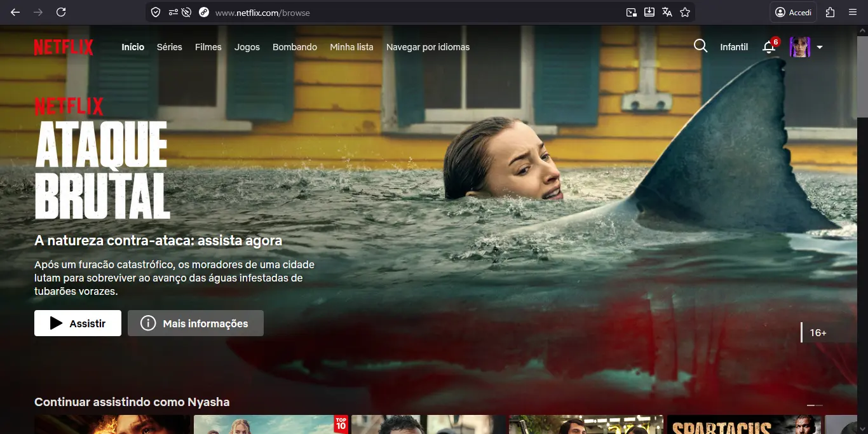Click the address bar URL netflix.com/browse
This screenshot has height=434, width=868.
262,13
